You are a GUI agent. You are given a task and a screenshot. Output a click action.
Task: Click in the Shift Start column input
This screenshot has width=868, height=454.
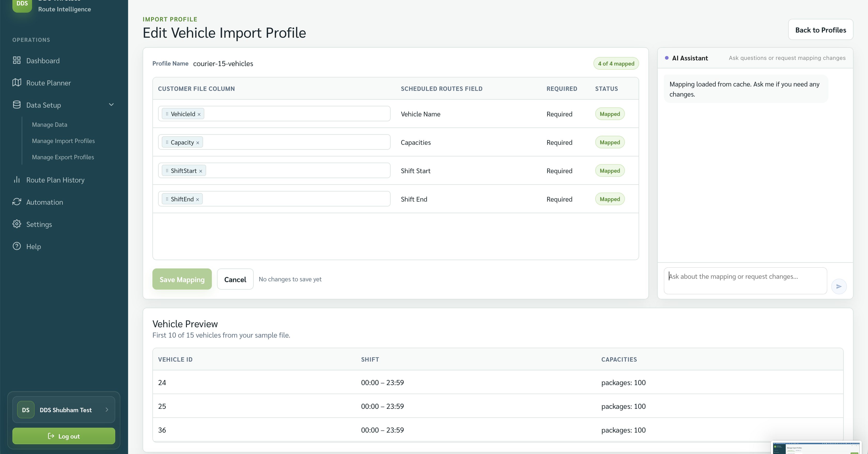pyautogui.click(x=274, y=171)
